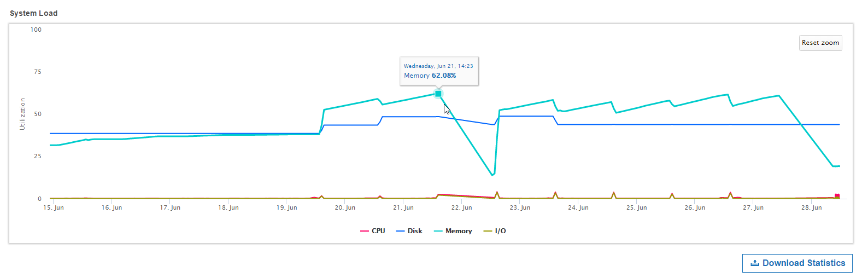The image size is (868, 277).
Task: Click the "15. Jun" x-axis label
Action: (54, 208)
